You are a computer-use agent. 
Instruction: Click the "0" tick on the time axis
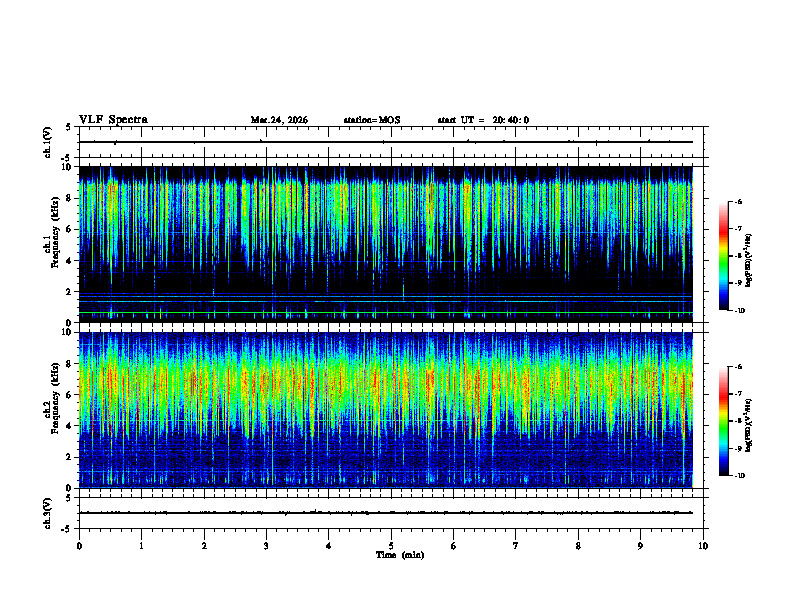click(x=79, y=546)
